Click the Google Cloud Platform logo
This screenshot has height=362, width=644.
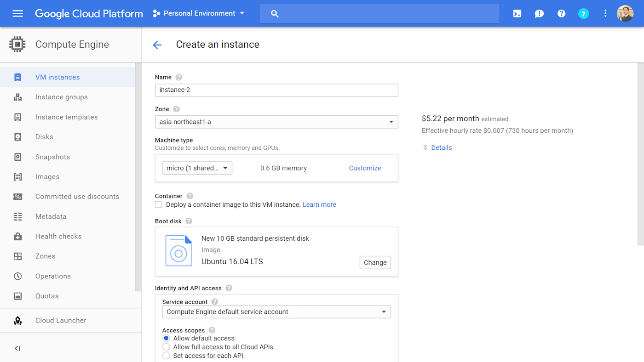click(89, 13)
